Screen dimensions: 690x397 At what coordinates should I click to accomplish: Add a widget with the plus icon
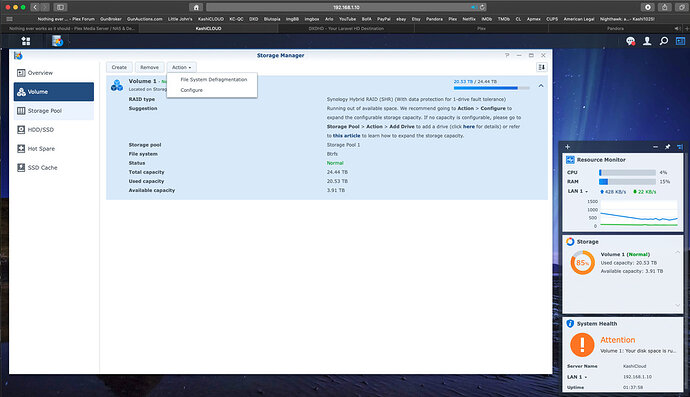coord(568,147)
